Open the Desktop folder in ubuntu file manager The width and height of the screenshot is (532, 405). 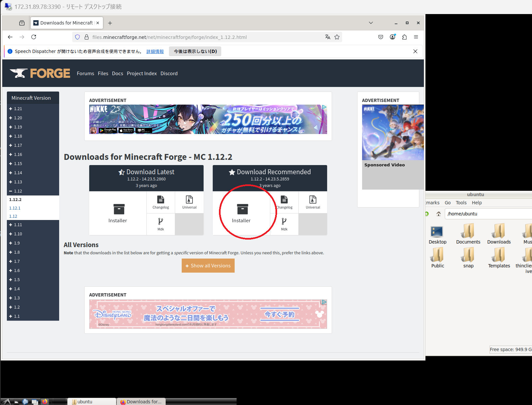438,235
